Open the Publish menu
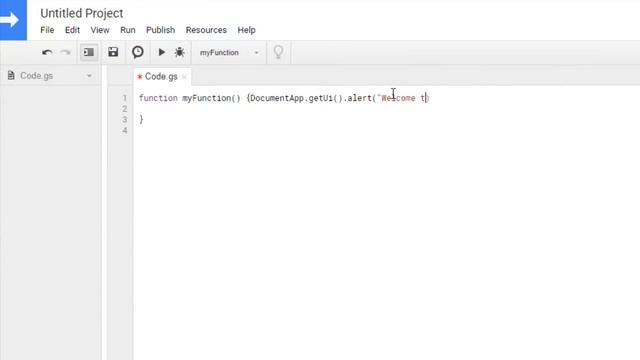 (160, 30)
